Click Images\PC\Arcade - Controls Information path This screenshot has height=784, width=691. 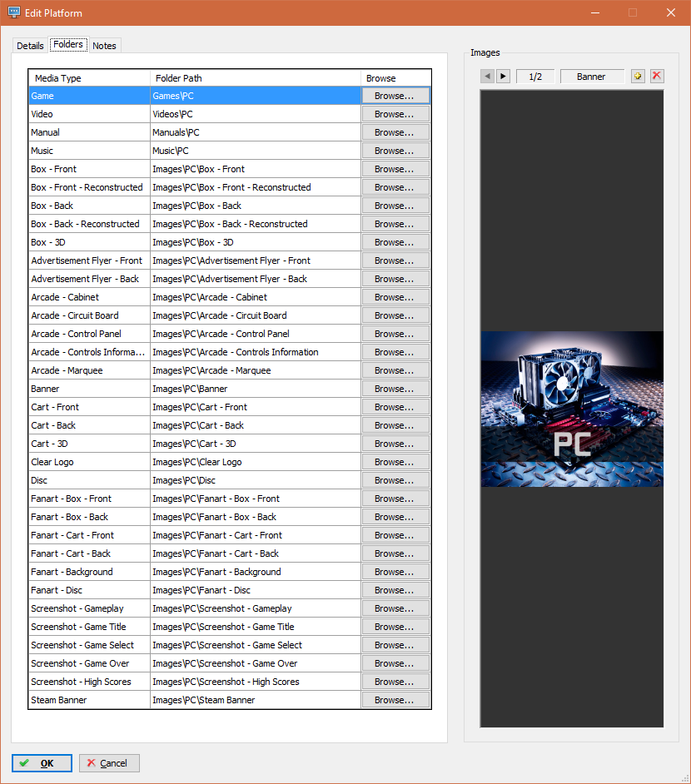pos(256,352)
